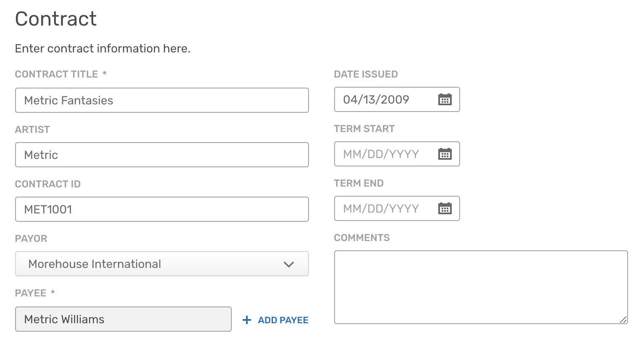The image size is (644, 348).
Task: Open the Date Issued calendar picker icon
Action: coord(445,99)
